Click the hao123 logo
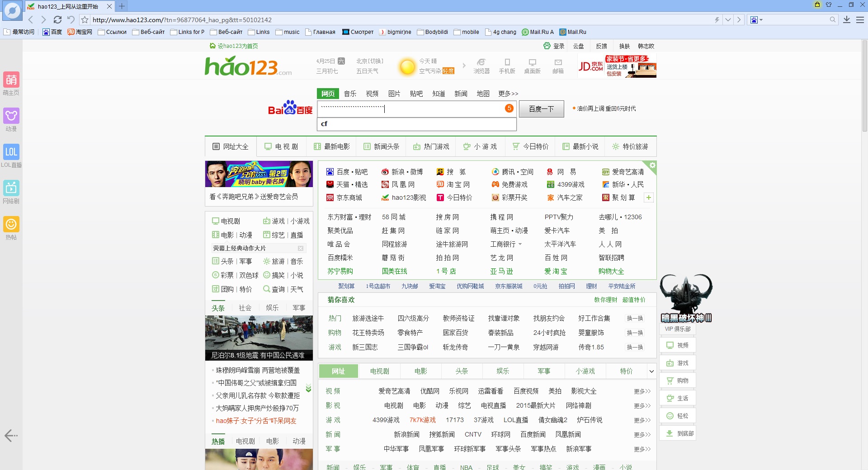 [248, 66]
